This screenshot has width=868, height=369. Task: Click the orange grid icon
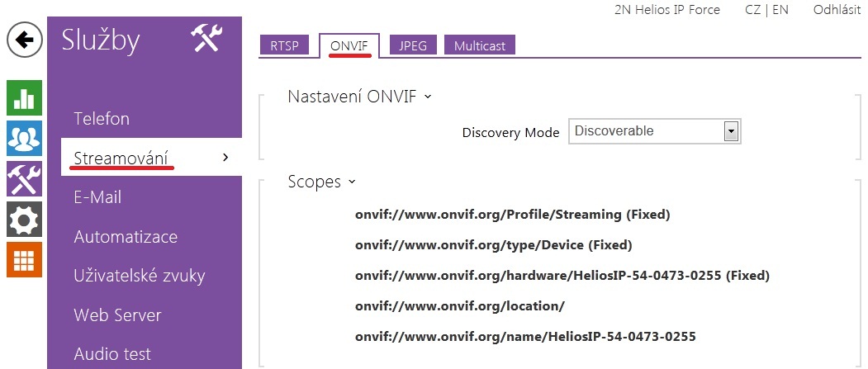click(24, 259)
